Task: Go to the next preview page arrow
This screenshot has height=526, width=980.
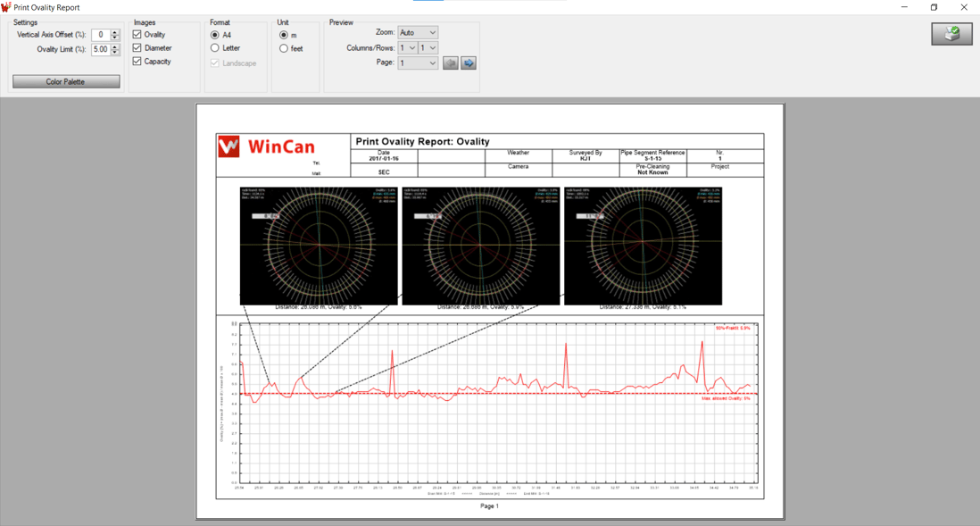Action: [x=467, y=63]
